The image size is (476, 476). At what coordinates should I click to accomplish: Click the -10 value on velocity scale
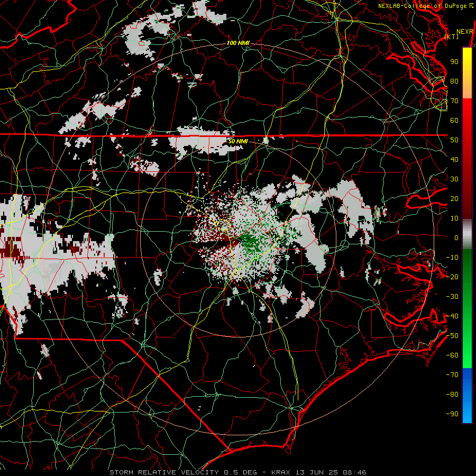point(452,258)
